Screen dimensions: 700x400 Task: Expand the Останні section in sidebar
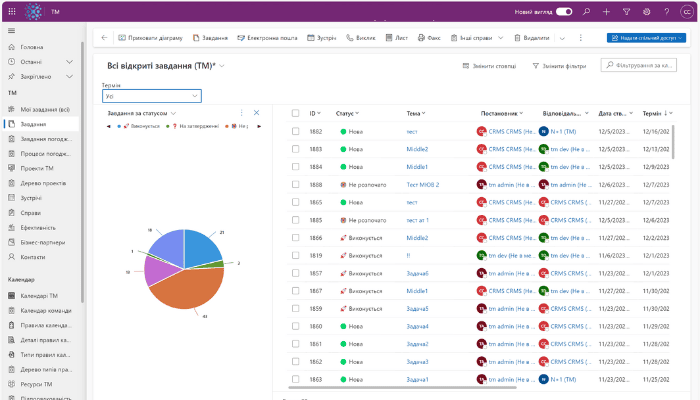70,61
